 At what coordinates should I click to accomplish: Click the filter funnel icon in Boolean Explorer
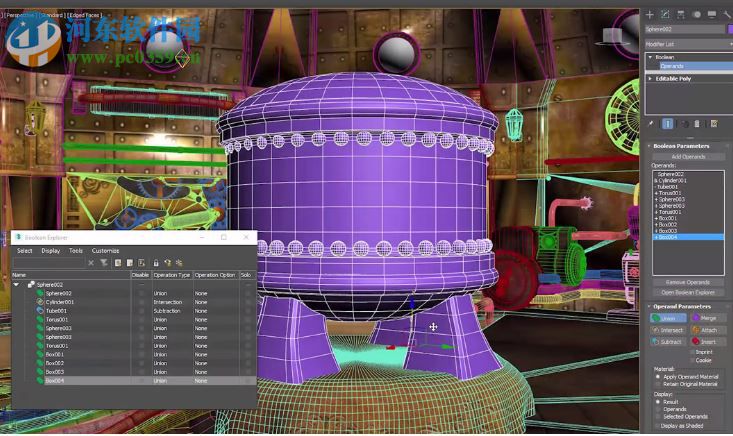[103, 263]
